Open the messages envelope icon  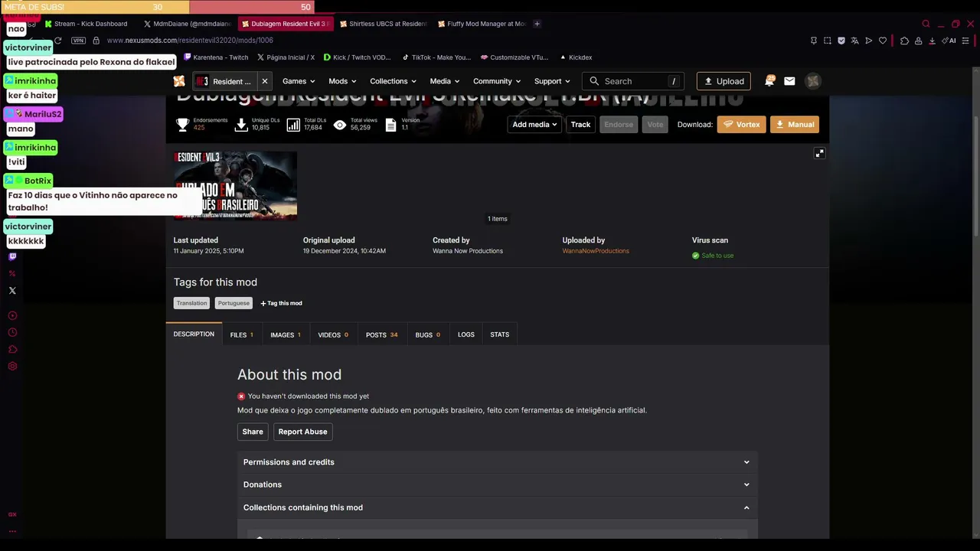(x=789, y=81)
